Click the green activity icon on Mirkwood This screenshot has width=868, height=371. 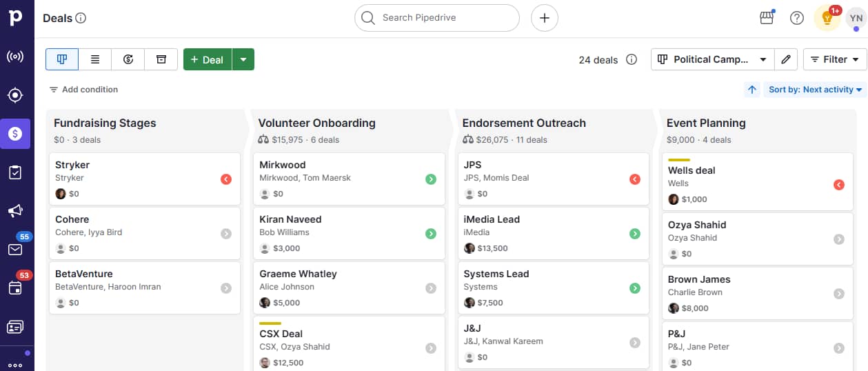coord(431,179)
